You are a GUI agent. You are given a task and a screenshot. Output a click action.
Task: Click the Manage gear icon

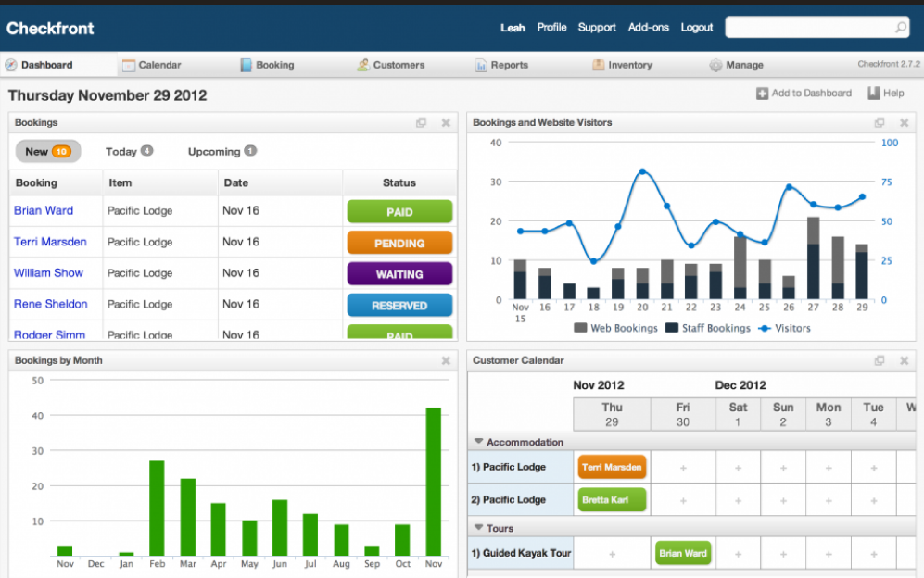point(715,66)
